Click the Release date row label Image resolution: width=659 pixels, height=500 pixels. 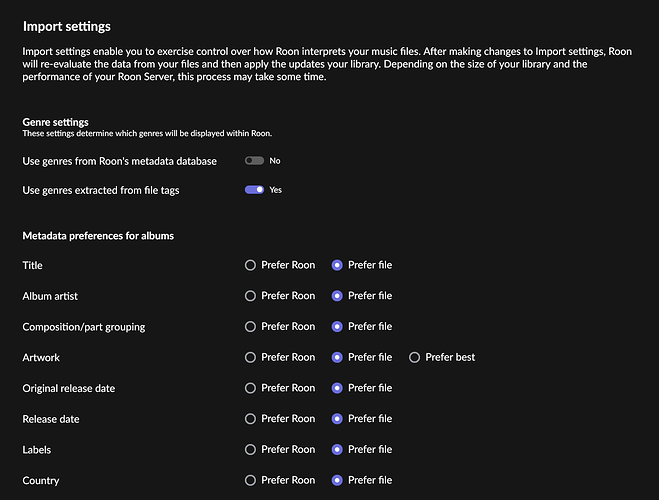(51, 419)
